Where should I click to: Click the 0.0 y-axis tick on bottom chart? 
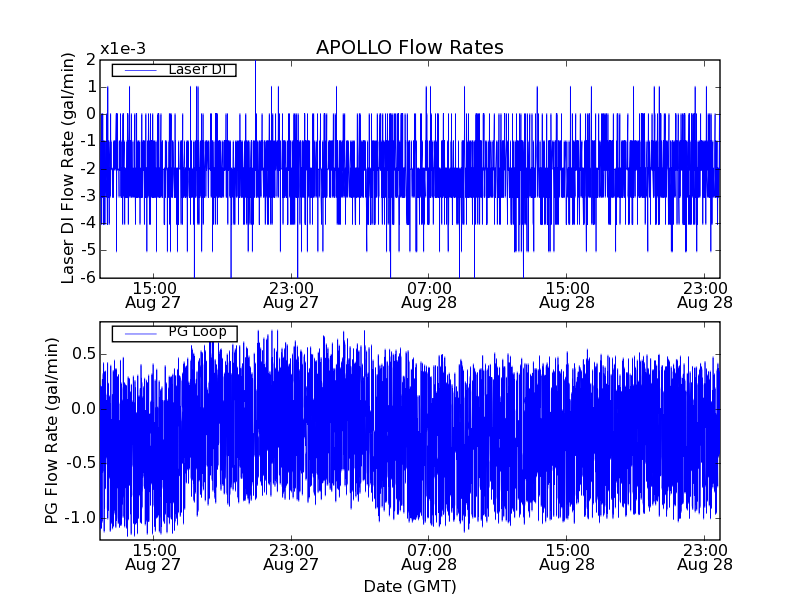tap(83, 408)
